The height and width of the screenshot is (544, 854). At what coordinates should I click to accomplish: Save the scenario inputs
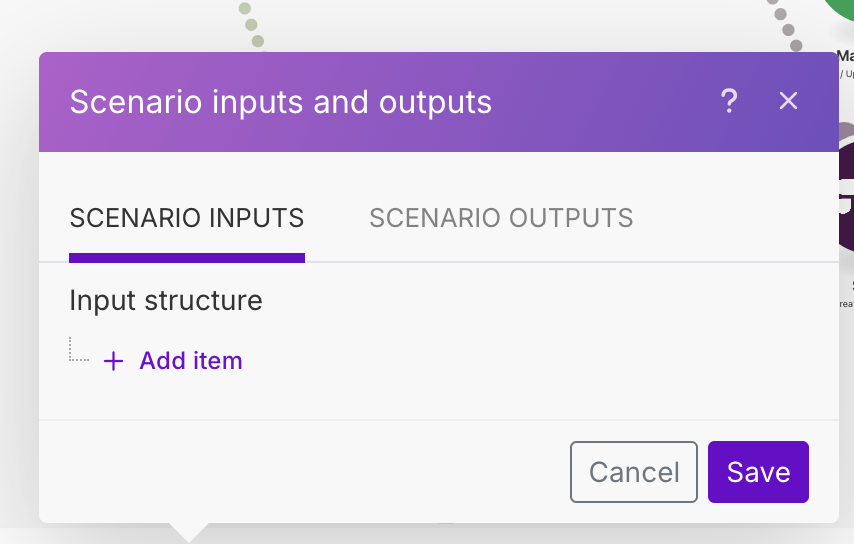tap(758, 472)
